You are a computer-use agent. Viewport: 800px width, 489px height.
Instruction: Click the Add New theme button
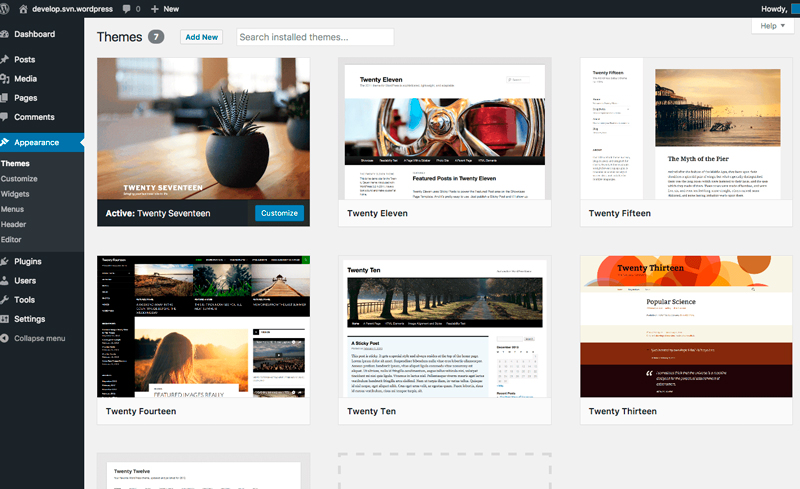click(201, 37)
